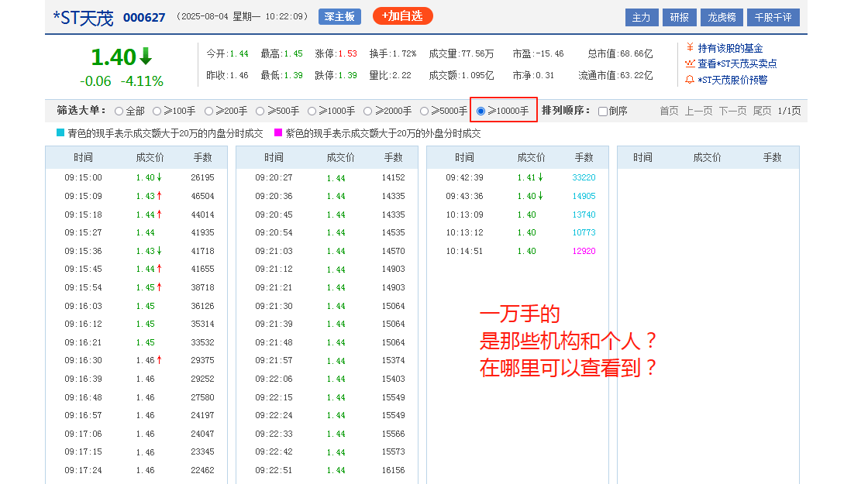This screenshot has width=868, height=484.
Task: Click the 总市值:68.66亿 value
Action: [620, 53]
